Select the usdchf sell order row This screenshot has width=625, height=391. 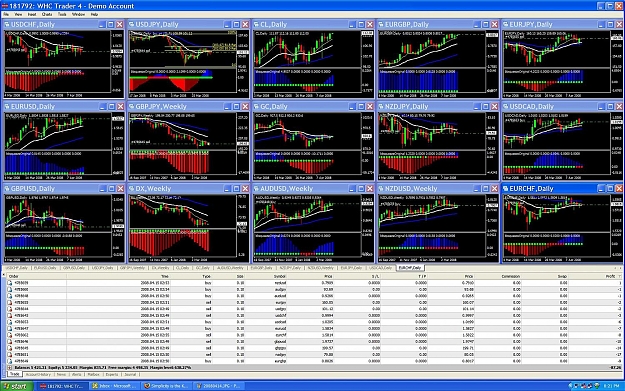click(315, 316)
